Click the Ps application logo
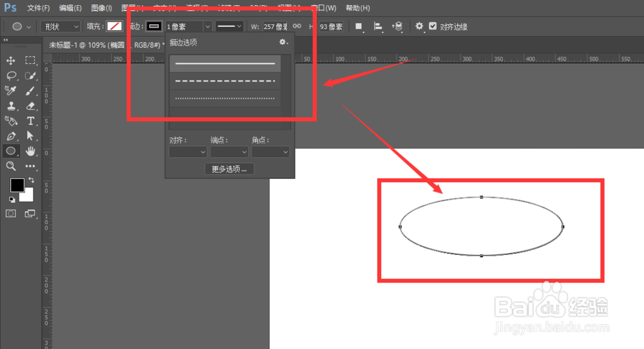The image size is (644, 349). [x=10, y=7]
